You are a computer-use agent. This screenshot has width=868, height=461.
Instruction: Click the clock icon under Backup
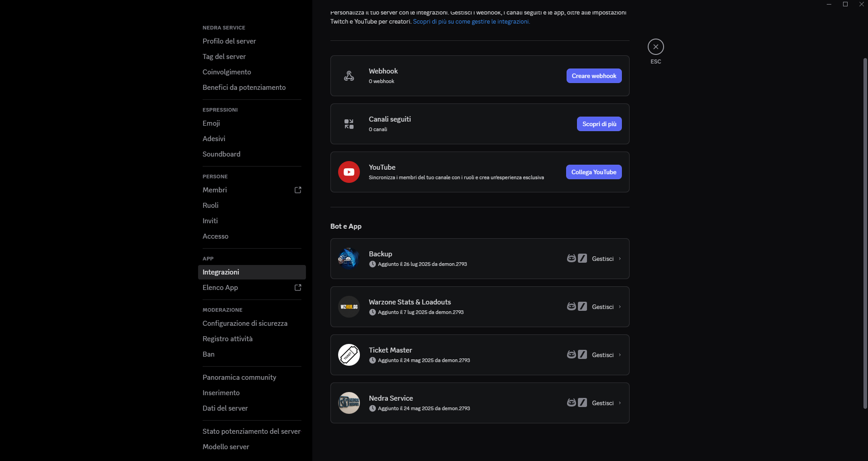tap(373, 264)
